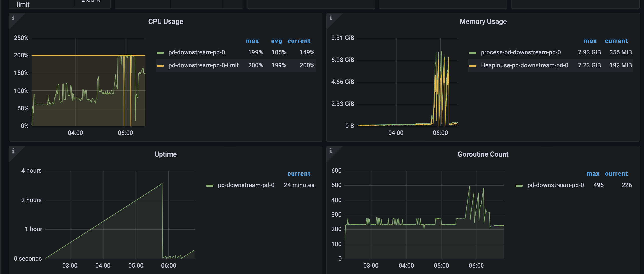Click the info icon on Uptime panel
Viewport: 644px width, 274px height.
[13, 151]
